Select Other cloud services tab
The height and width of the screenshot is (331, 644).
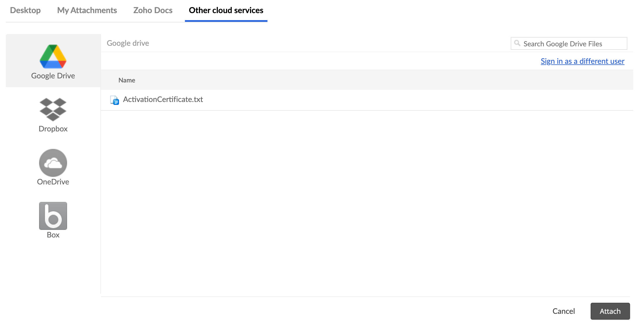[226, 10]
